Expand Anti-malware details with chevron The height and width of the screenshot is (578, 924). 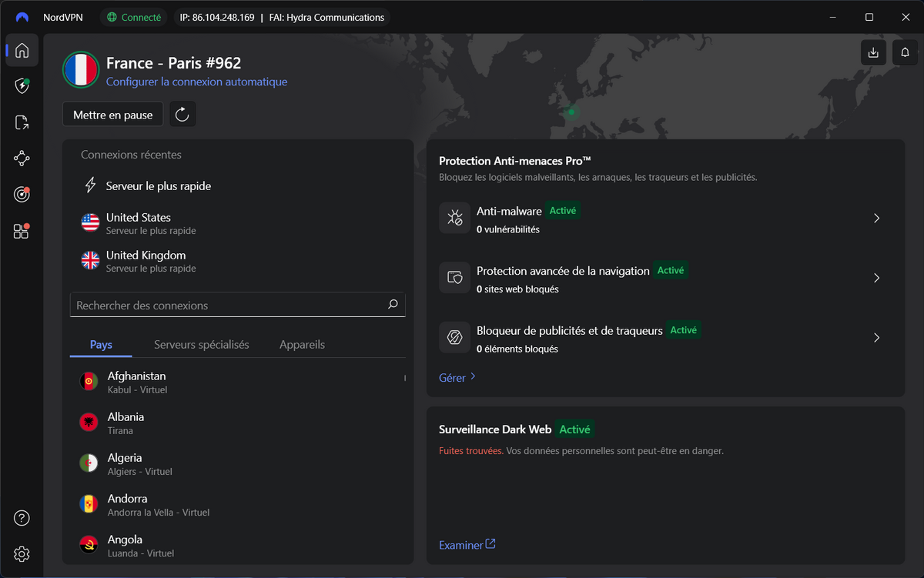876,218
